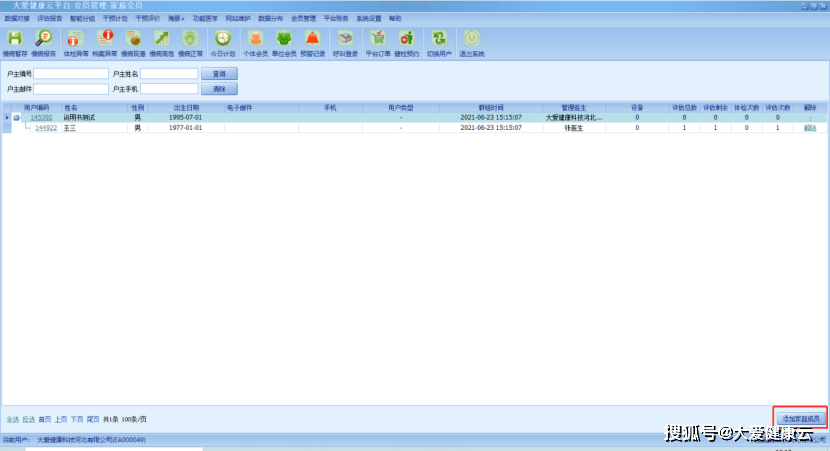The image size is (830, 451).
Task: Open the 会员管理 menu
Action: point(303,18)
